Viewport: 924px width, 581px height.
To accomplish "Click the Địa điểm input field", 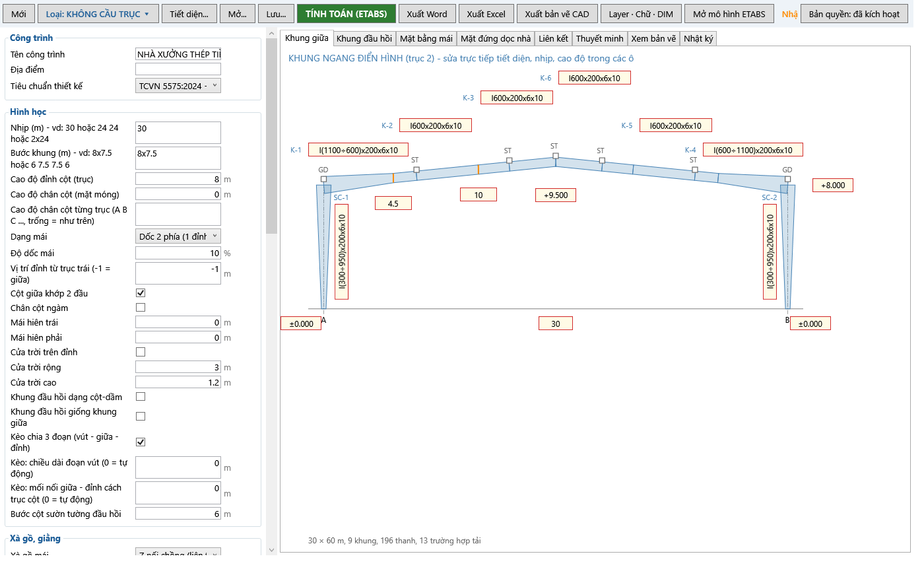I will coord(178,69).
